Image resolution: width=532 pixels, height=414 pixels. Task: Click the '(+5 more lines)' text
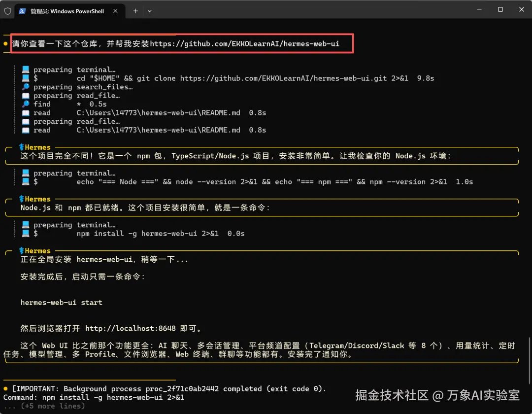click(x=53, y=406)
